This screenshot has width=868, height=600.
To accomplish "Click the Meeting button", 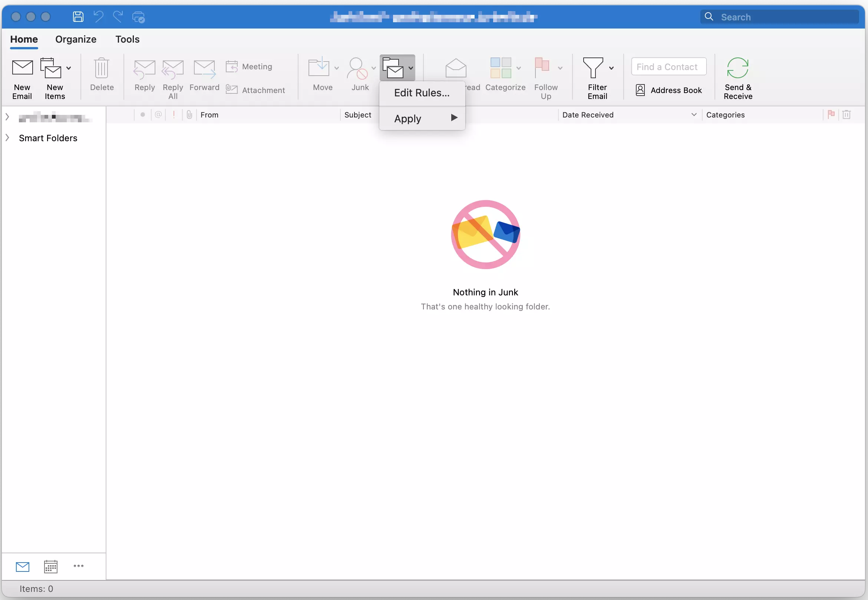I will pyautogui.click(x=248, y=67).
